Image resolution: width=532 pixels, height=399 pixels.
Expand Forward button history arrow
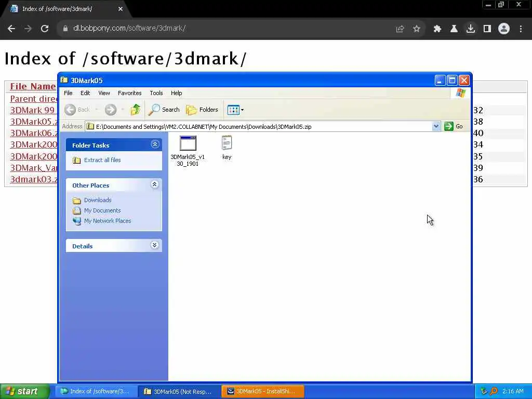coord(123,110)
